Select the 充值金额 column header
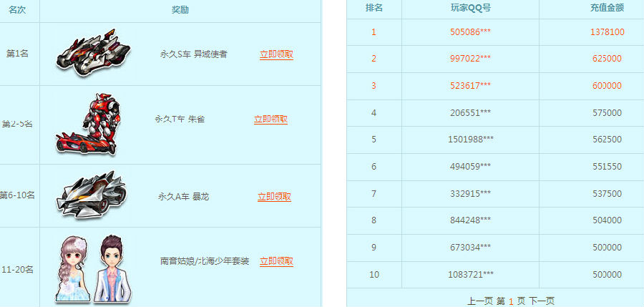 608,8
